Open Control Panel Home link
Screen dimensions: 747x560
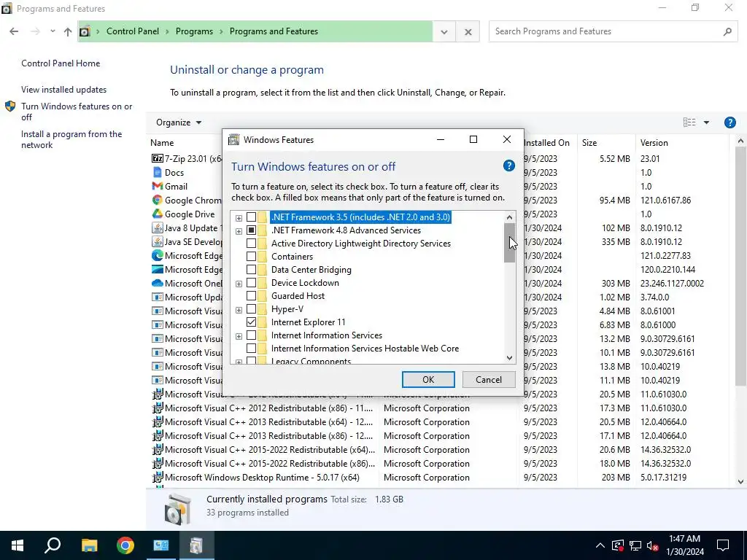point(61,63)
